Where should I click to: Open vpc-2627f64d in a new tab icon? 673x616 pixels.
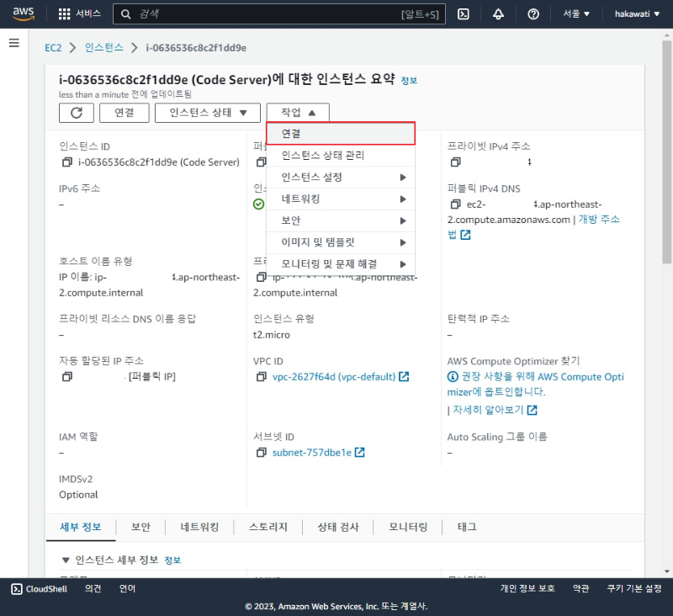pos(403,376)
